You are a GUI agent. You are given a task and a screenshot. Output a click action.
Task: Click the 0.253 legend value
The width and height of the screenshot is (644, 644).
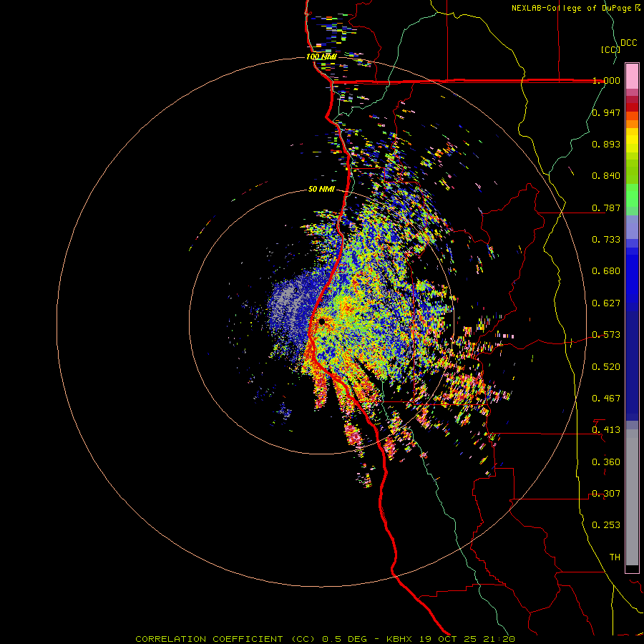click(606, 525)
